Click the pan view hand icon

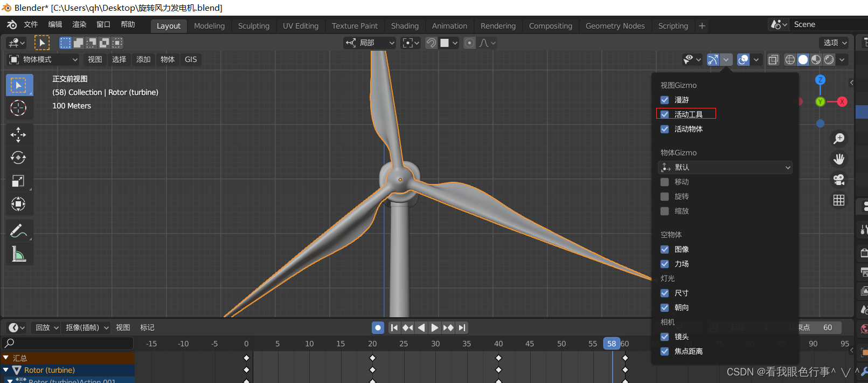839,159
